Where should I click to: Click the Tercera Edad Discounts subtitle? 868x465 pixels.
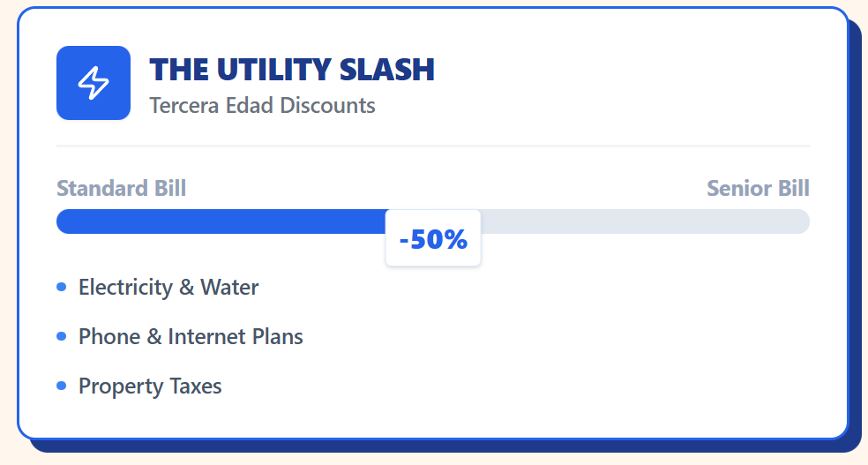[262, 106]
